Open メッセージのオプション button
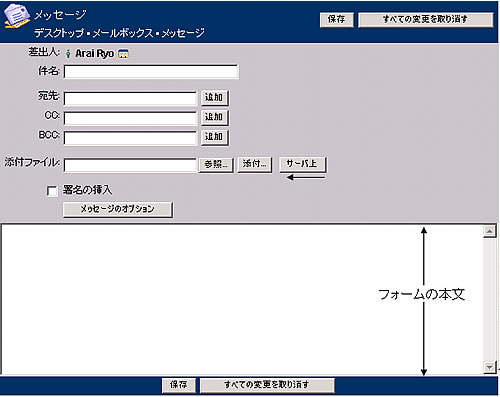This screenshot has width=500, height=397. point(118,209)
